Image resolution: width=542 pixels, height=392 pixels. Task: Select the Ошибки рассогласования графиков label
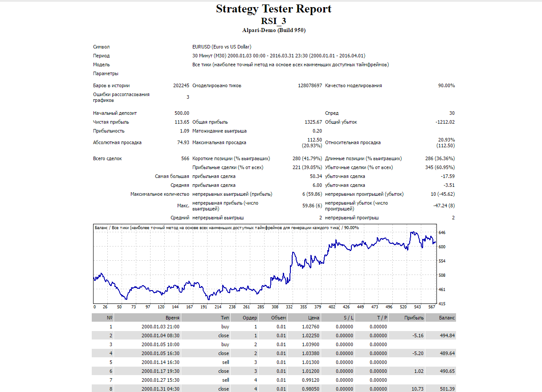121,97
